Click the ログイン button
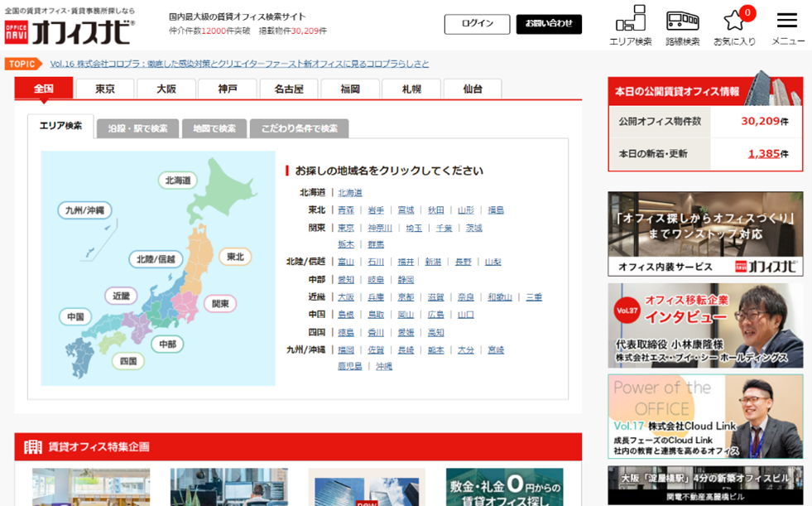The image size is (812, 506). [477, 24]
